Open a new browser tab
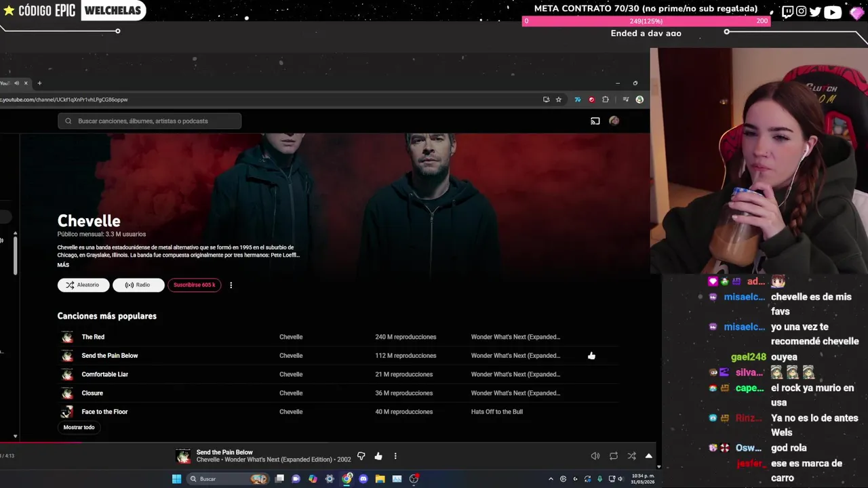Image resolution: width=868 pixels, height=488 pixels. (39, 83)
